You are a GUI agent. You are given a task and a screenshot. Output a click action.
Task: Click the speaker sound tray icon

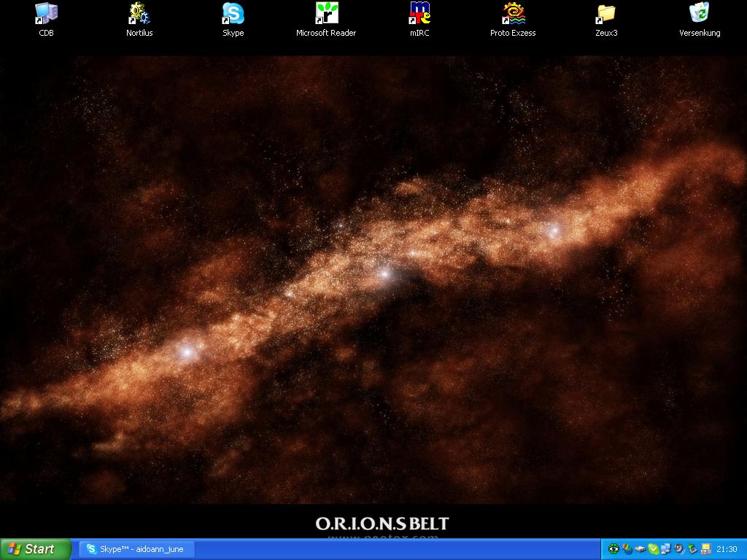678,549
